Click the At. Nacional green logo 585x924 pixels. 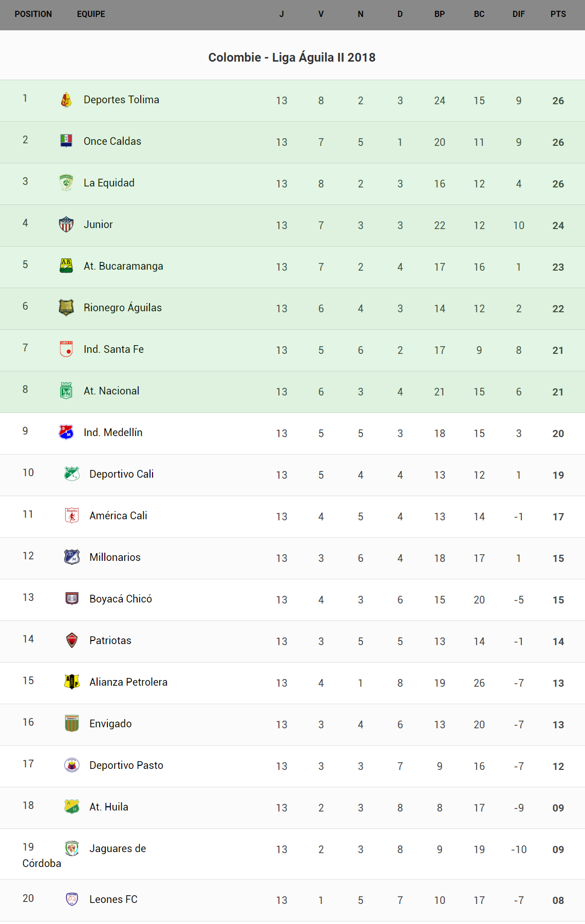click(x=66, y=391)
